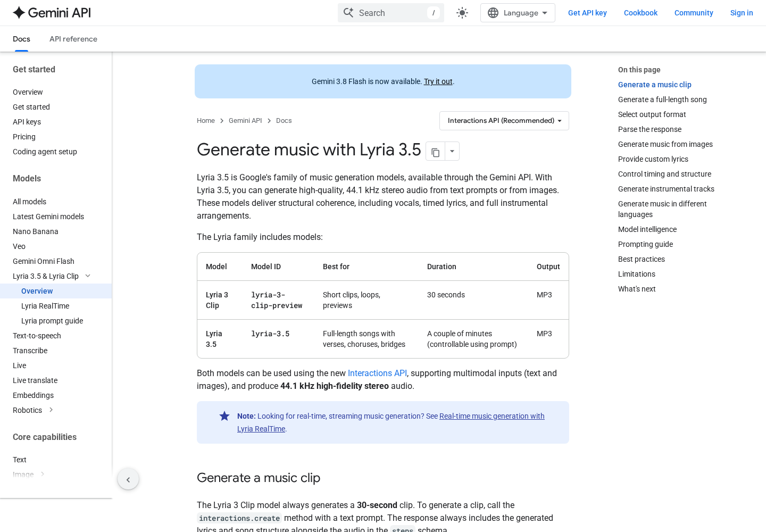This screenshot has width=766, height=532.
Task: Open the Language dropdown
Action: point(518,13)
